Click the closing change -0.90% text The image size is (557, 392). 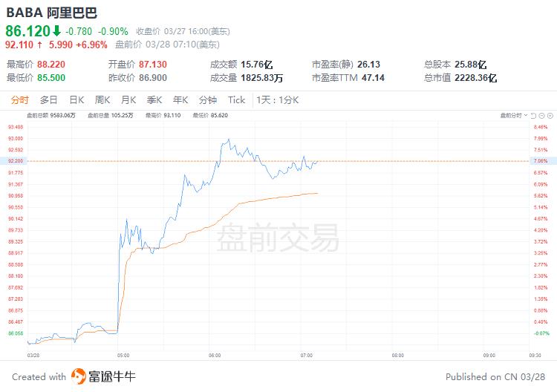point(113,31)
